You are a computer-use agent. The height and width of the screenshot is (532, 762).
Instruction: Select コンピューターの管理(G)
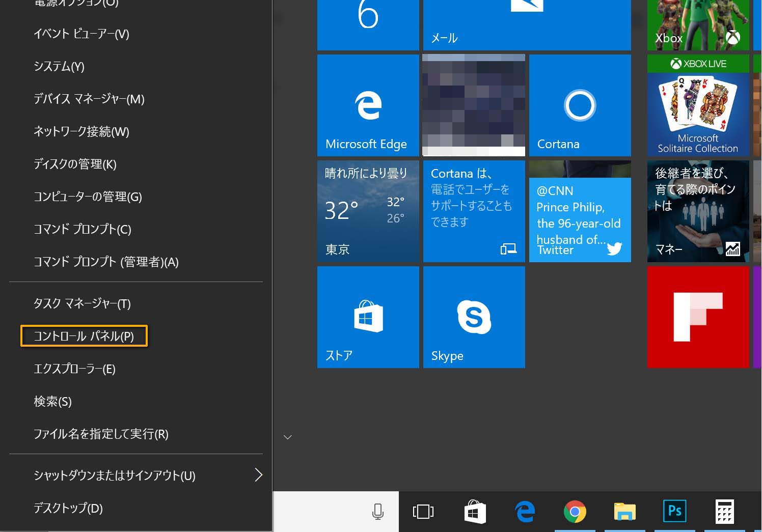[136, 197]
